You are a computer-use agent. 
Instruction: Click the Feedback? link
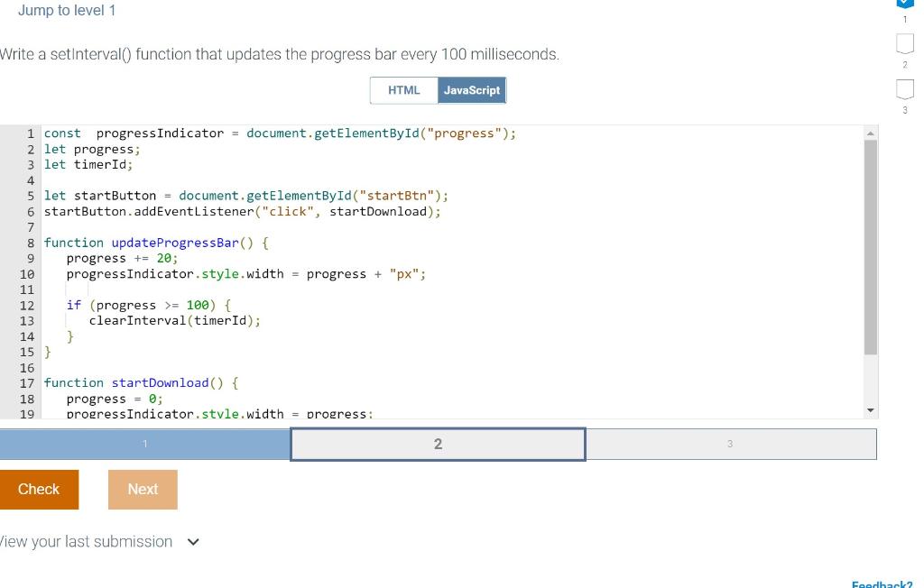click(x=882, y=583)
